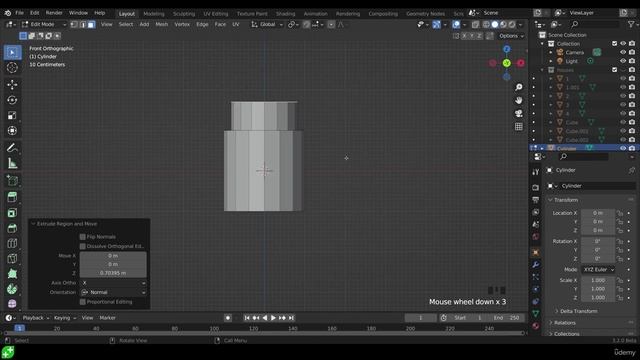
Task: Open the File menu
Action: click(x=19, y=13)
